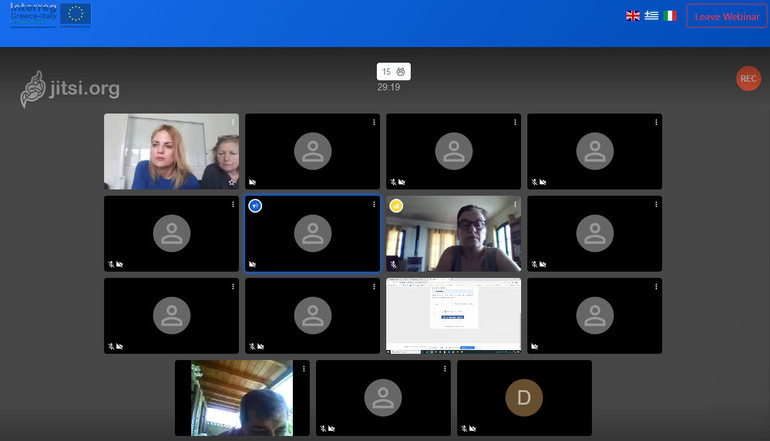Open the three-dot menu on the tile left of D
This screenshot has width=770, height=441.
click(444, 368)
